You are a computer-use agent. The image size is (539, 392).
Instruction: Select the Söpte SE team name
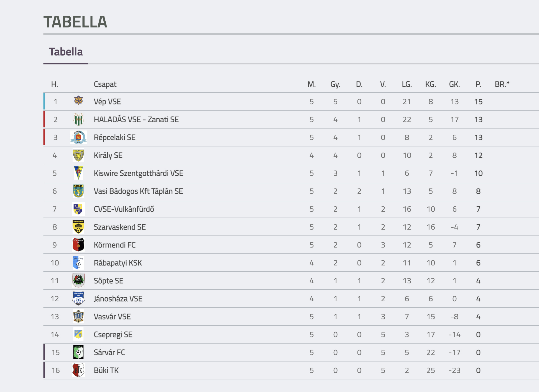(x=108, y=281)
